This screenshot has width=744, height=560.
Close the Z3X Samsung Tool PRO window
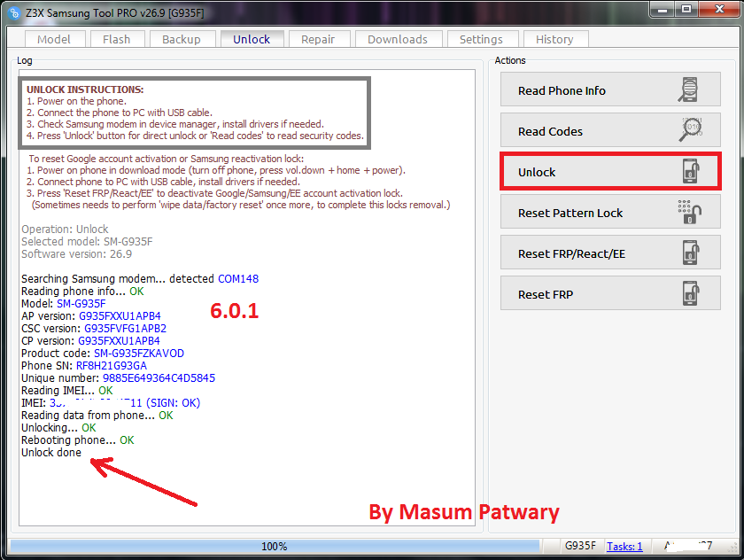(x=719, y=9)
